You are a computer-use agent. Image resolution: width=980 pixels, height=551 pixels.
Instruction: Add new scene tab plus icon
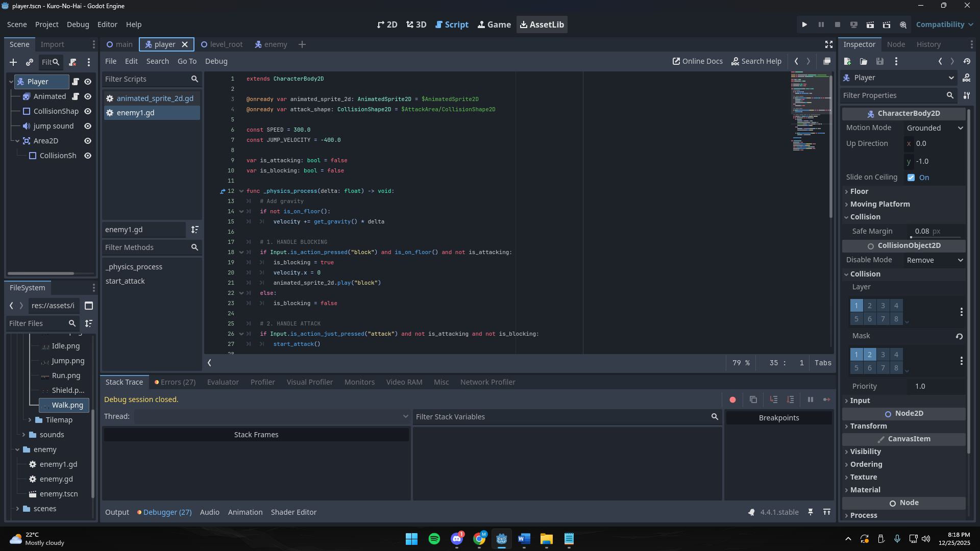click(x=302, y=44)
